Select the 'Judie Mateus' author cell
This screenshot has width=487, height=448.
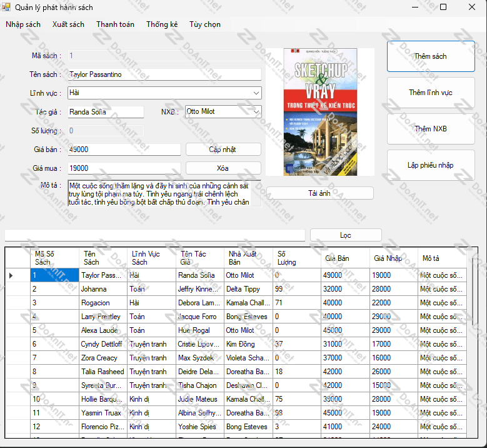[200, 399]
